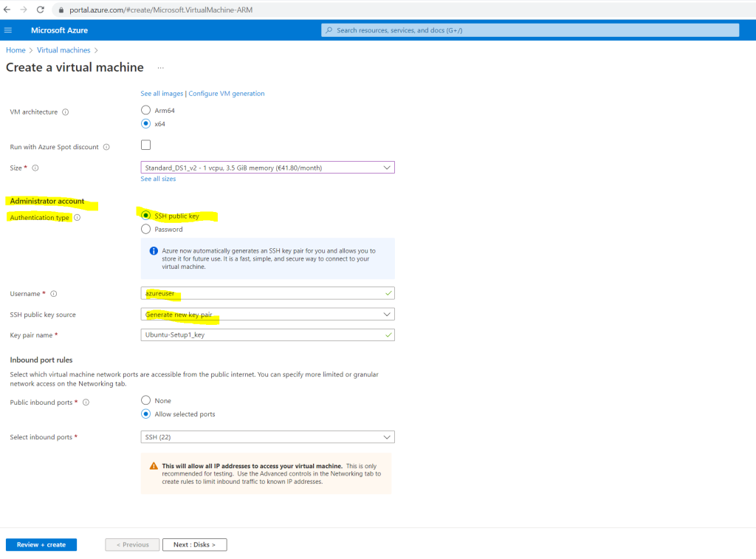756x559 pixels.
Task: Open the ellipsis menu beside page title
Action: coord(160,68)
